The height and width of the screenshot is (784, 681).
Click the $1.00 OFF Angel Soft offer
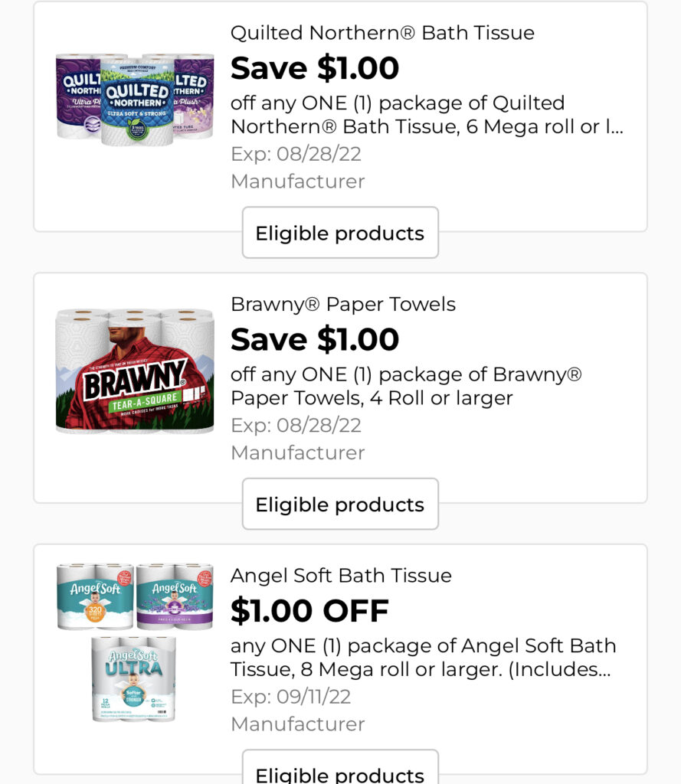(309, 610)
